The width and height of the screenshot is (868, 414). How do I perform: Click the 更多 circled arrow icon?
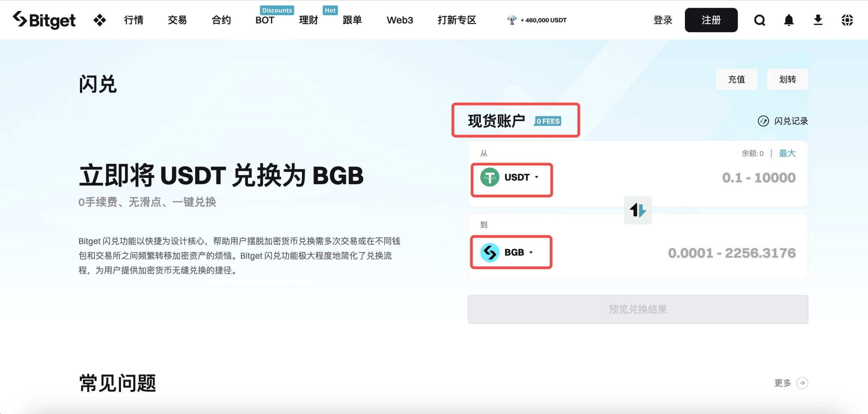(x=802, y=383)
